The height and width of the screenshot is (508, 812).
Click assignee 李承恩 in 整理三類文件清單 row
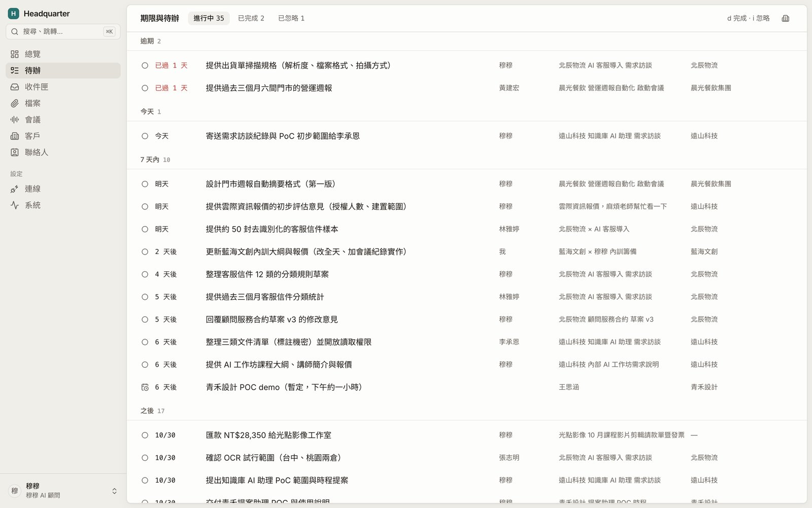[509, 342]
